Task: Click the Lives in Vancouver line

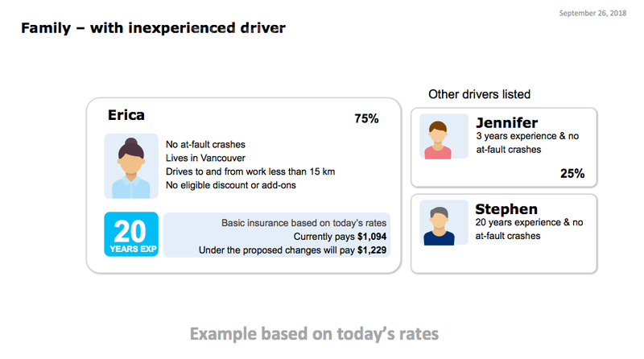Action: (x=205, y=158)
